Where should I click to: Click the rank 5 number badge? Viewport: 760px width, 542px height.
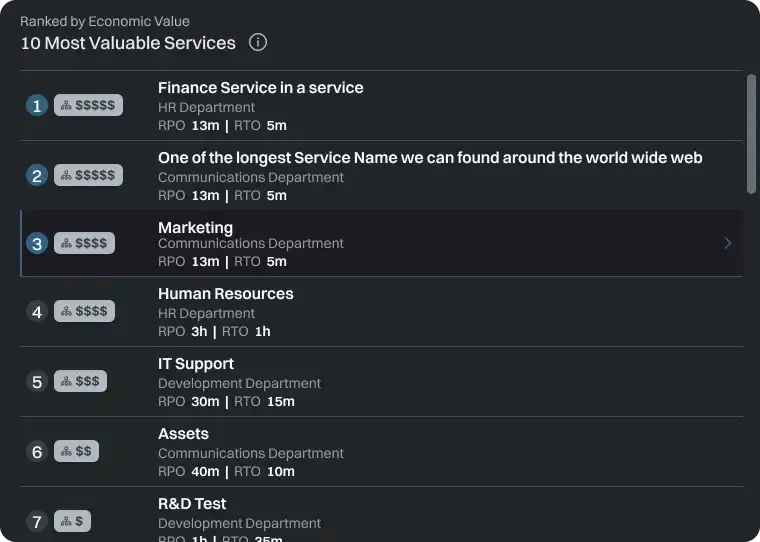(x=37, y=382)
